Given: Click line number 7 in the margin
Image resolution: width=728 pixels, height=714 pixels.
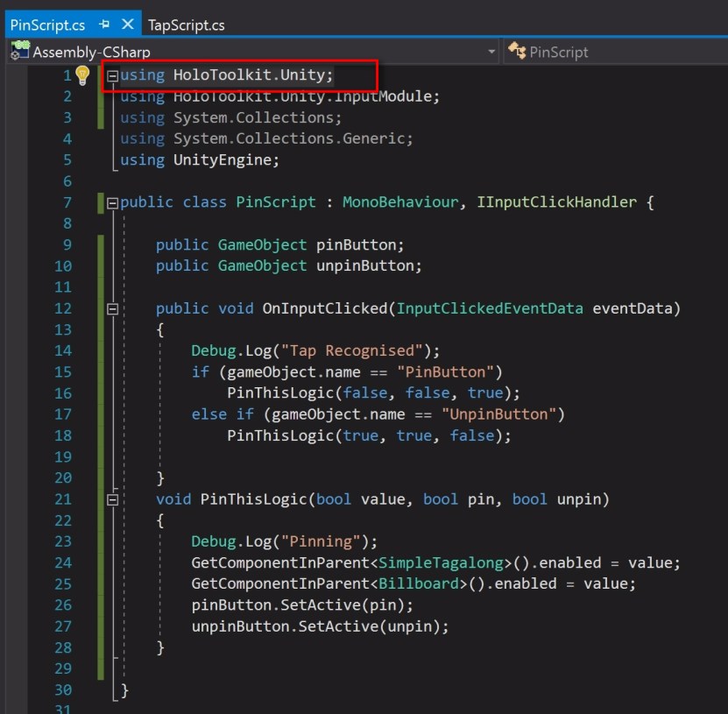Looking at the screenshot, I should (x=67, y=202).
